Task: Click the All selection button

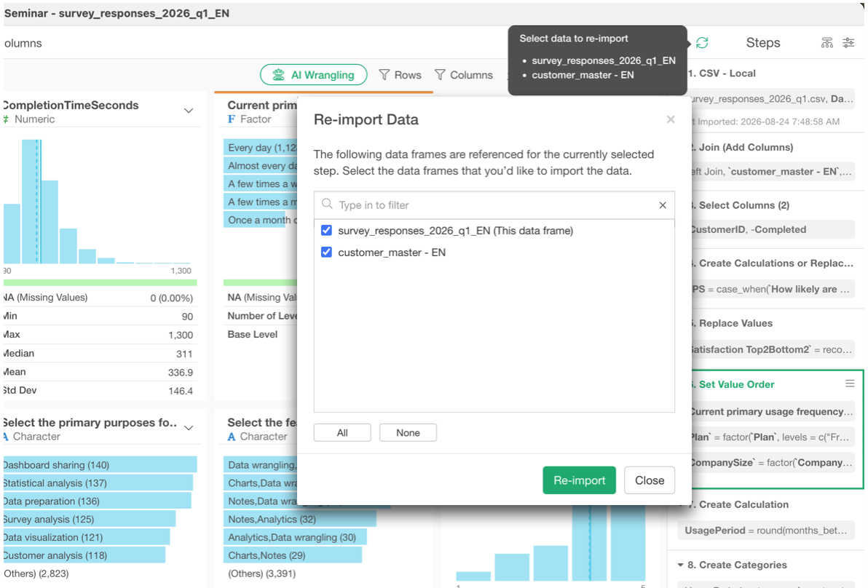Action: [342, 432]
